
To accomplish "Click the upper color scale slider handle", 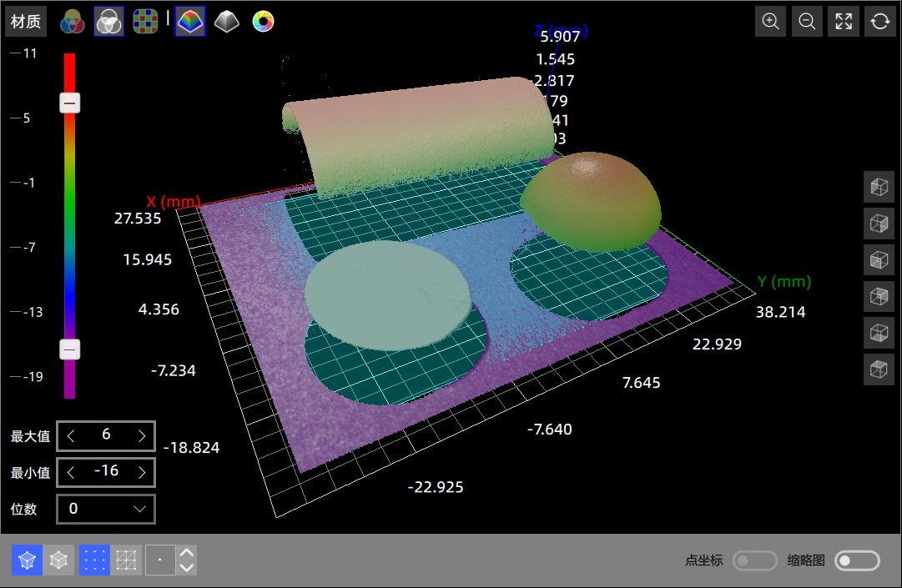I will pyautogui.click(x=70, y=103).
